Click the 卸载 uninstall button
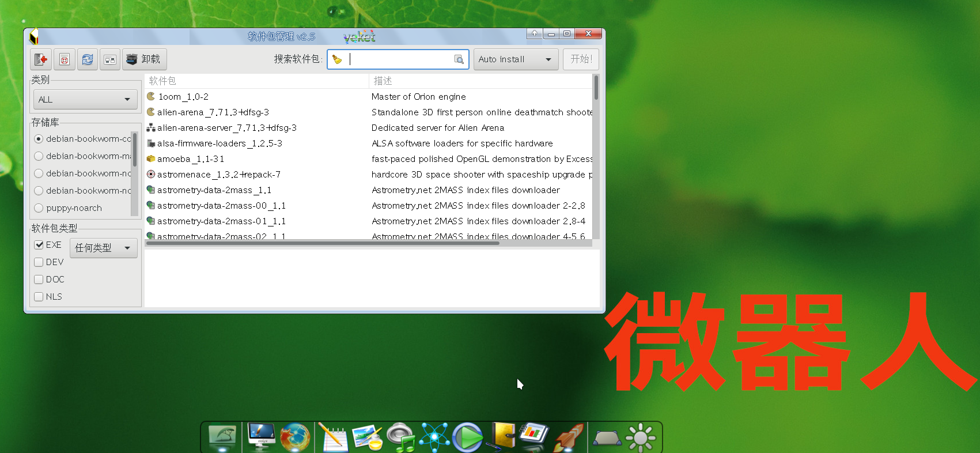Viewport: 980px width, 453px height. [x=144, y=59]
